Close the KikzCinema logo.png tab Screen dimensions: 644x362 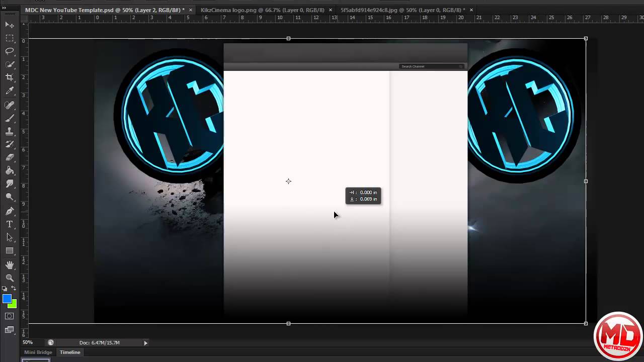tap(331, 10)
